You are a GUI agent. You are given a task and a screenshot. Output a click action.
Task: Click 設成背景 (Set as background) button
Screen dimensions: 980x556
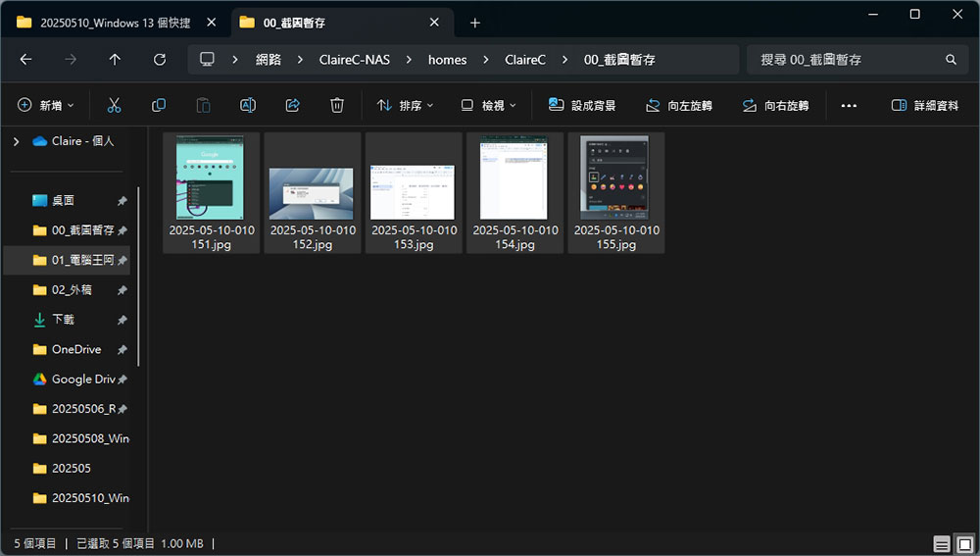(582, 105)
